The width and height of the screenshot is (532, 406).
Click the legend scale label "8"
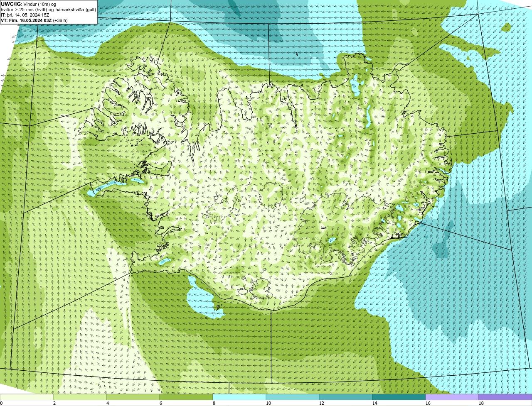coord(214,403)
